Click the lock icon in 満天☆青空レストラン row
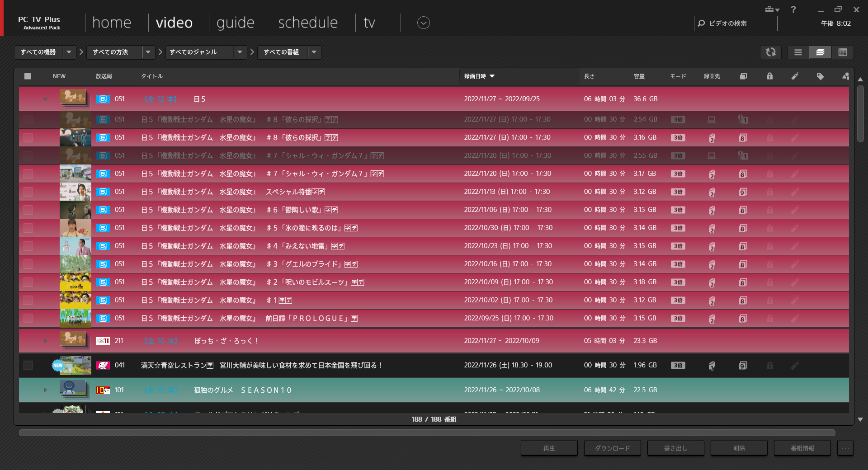The height and width of the screenshot is (470, 868). pos(769,366)
